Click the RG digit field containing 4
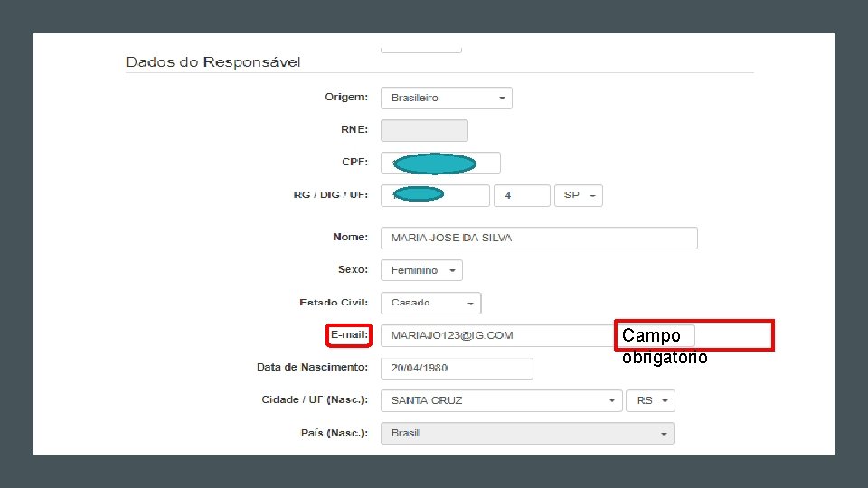This screenshot has height=488, width=868. click(x=522, y=195)
